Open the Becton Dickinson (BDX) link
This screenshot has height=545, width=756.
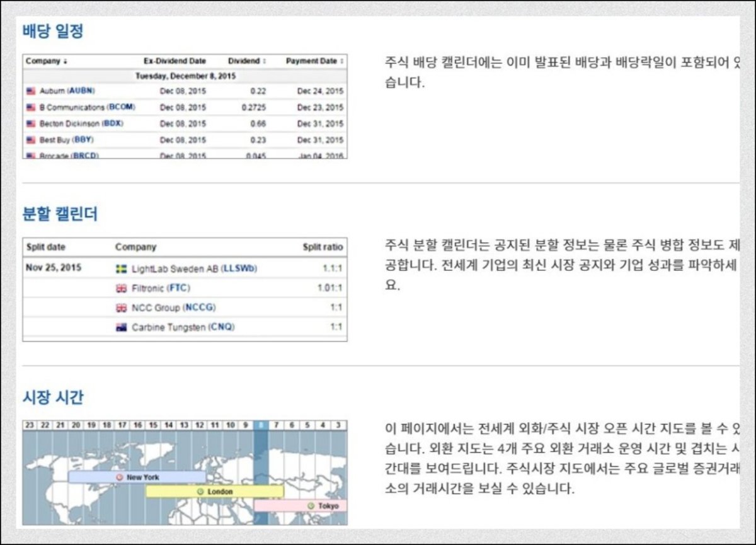[x=81, y=124]
